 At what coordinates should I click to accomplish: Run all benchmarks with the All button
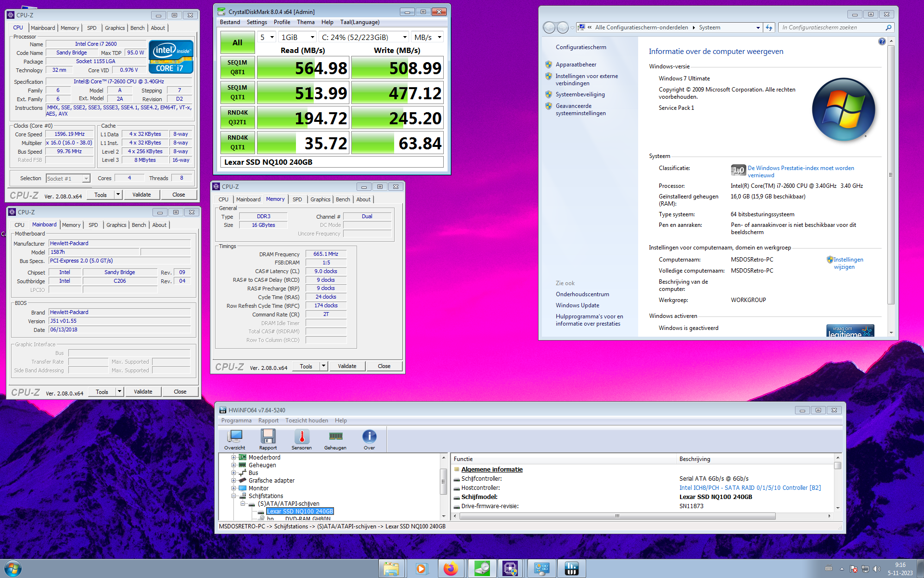pyautogui.click(x=237, y=42)
